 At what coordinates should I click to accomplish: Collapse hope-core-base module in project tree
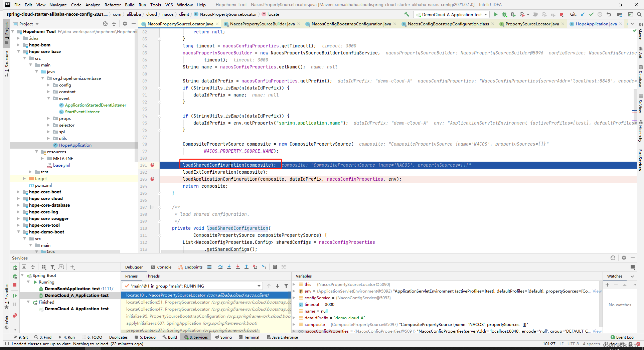pos(18,52)
